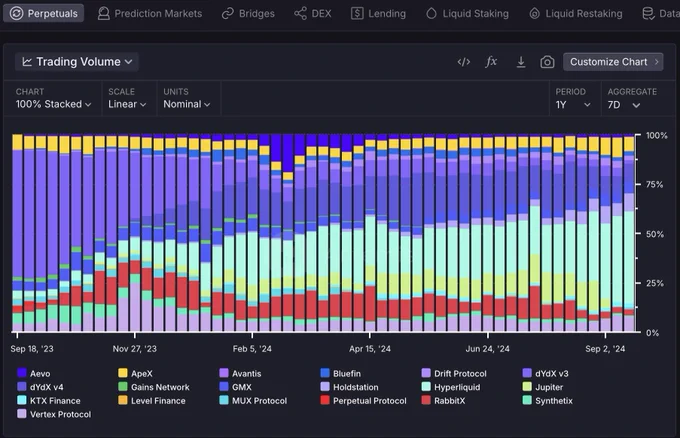
Task: Open the Units Nominal dropdown
Action: [186, 105]
